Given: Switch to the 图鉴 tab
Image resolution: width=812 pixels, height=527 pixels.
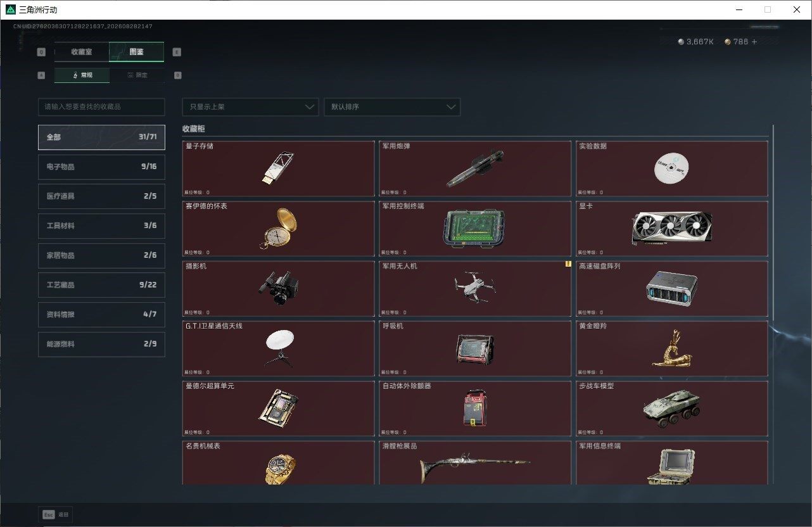Looking at the screenshot, I should [137, 52].
